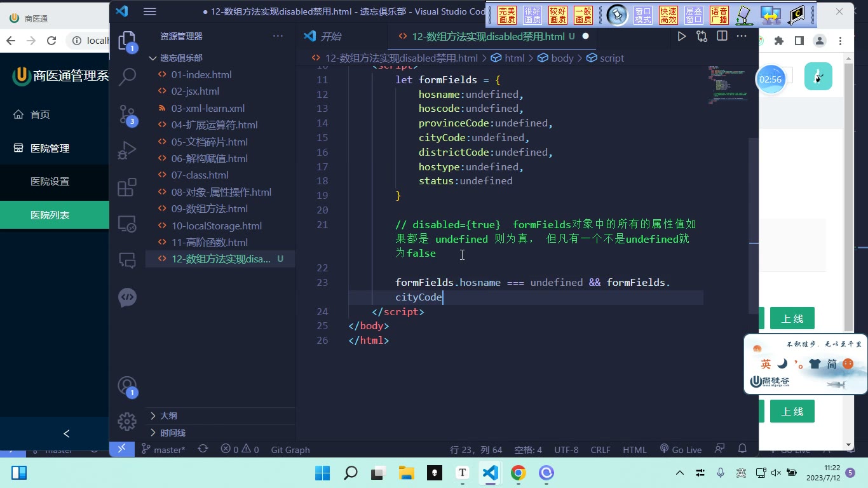Open the VS Code hamburger menu

click(150, 11)
